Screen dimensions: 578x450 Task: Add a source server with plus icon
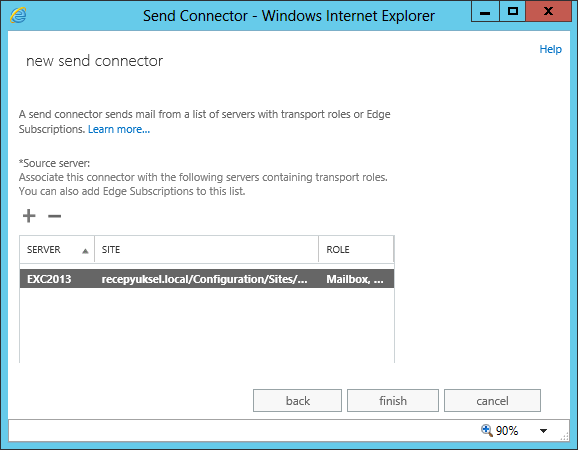29,216
